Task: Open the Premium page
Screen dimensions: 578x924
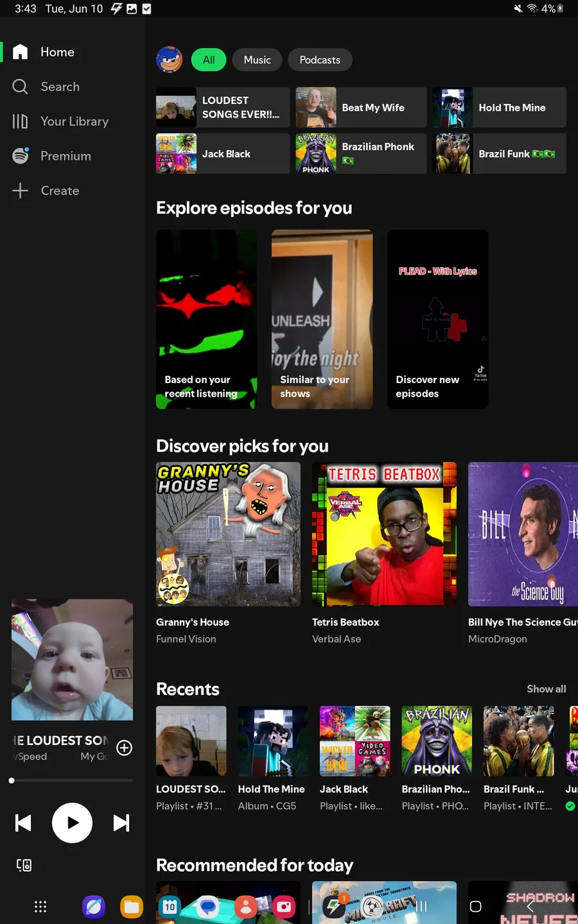Action: (x=52, y=156)
